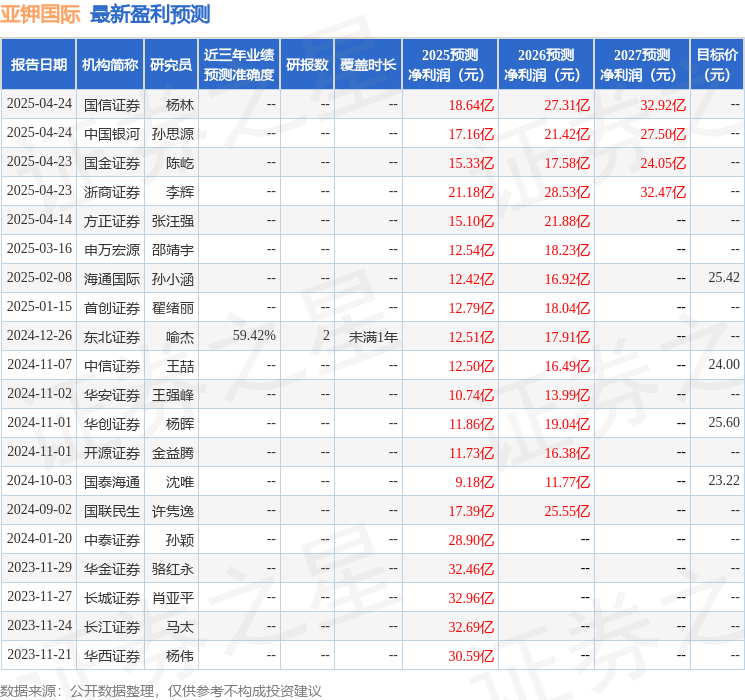Click analyst name 陈屹
Viewport: 745px width, 700px height.
[180, 163]
